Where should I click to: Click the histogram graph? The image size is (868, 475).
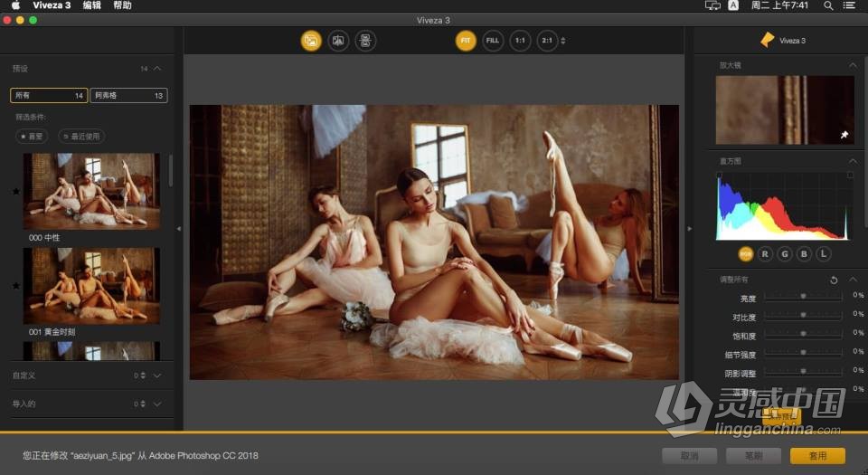click(783, 206)
